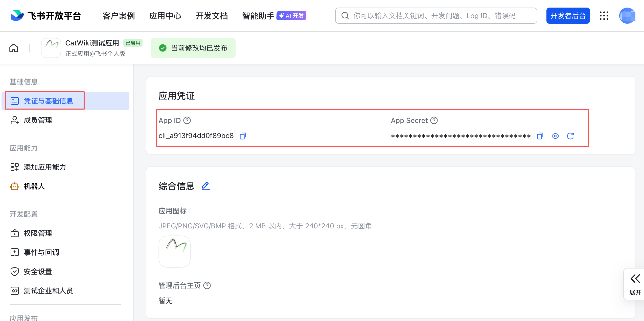Open 开发文档 from the top menu
Viewport: 644px width, 321px height.
[212, 16]
